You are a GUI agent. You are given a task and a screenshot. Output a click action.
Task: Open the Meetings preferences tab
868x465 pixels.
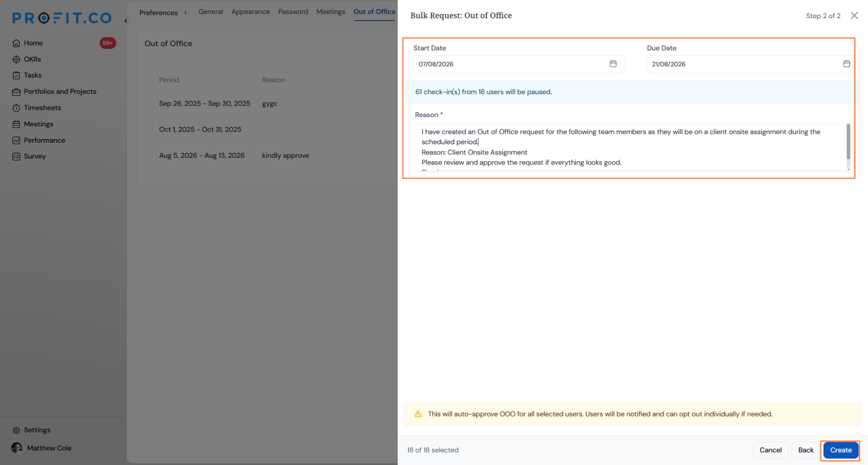pyautogui.click(x=330, y=12)
